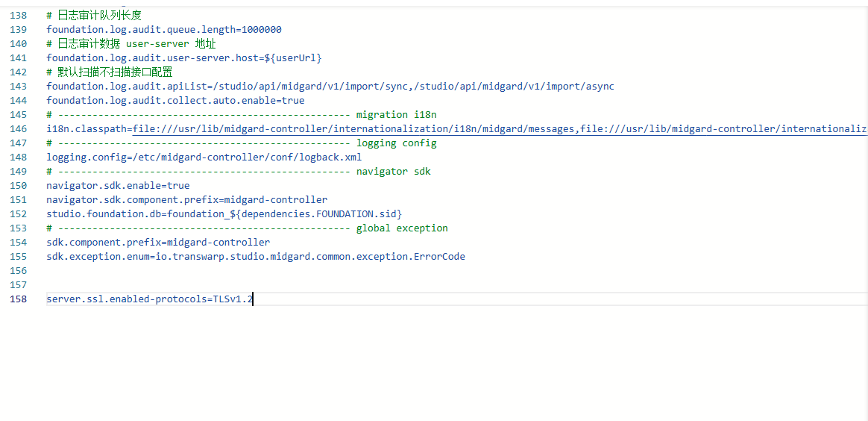Click the navigator.sdk.enable=true line
868x421 pixels.
click(x=118, y=186)
